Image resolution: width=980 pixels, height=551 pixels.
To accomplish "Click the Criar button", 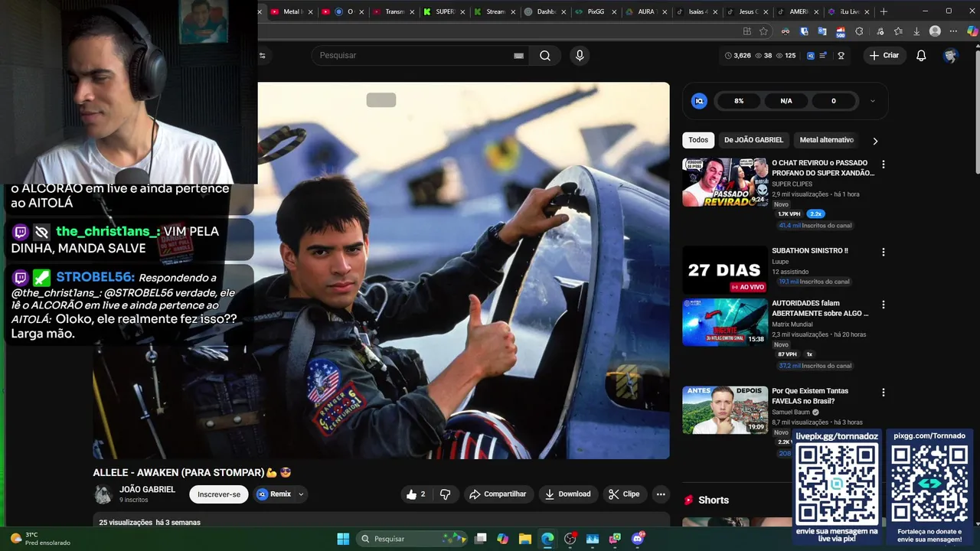I will point(884,55).
